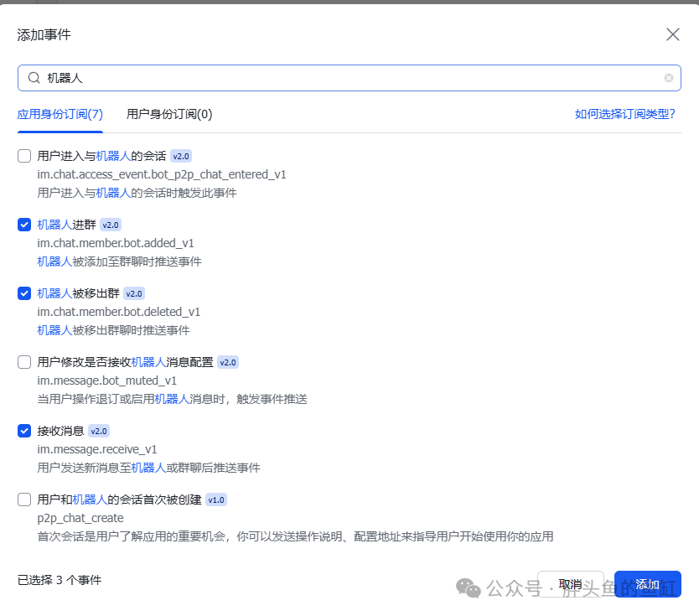Click v2.0 badge beside 机器人被移出群
699x616 pixels.
click(x=134, y=293)
